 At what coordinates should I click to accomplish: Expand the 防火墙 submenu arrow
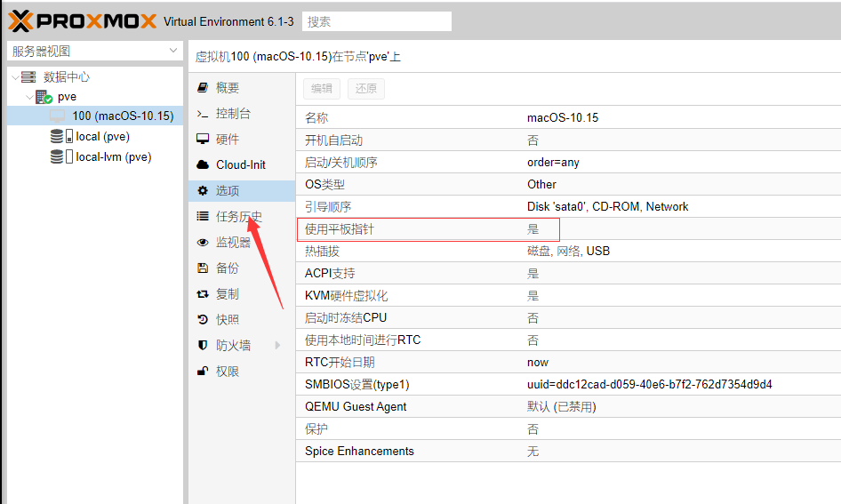277,346
